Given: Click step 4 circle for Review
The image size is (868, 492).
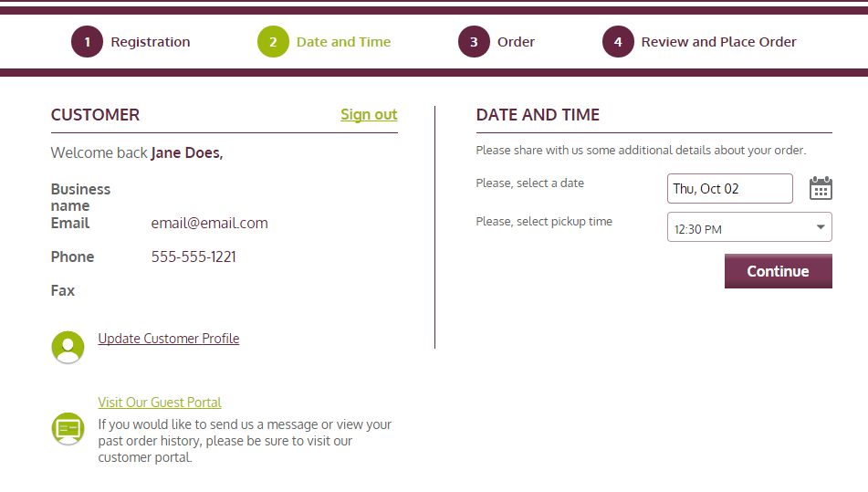Looking at the screenshot, I should pos(618,41).
